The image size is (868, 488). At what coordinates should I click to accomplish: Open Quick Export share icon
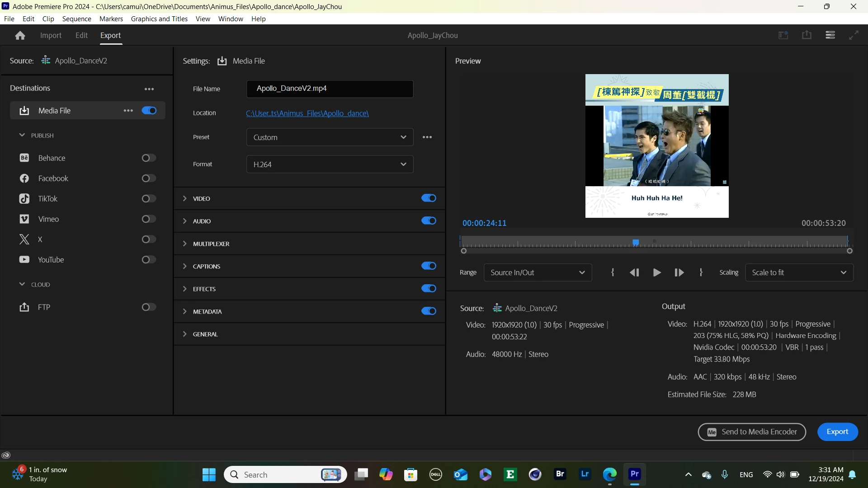807,35
